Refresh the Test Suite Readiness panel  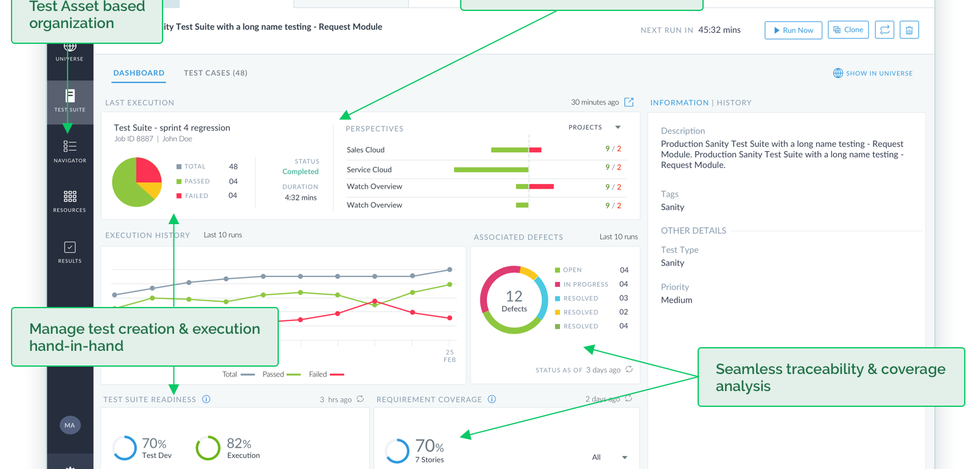coord(360,399)
